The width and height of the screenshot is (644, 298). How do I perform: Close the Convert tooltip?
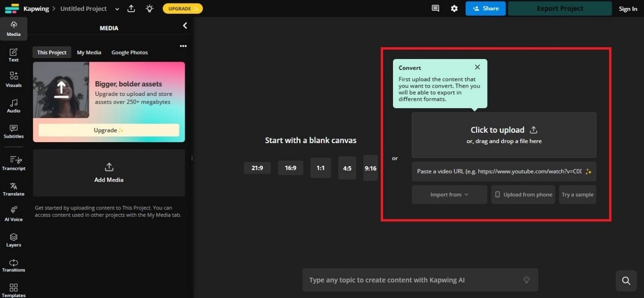(x=477, y=67)
